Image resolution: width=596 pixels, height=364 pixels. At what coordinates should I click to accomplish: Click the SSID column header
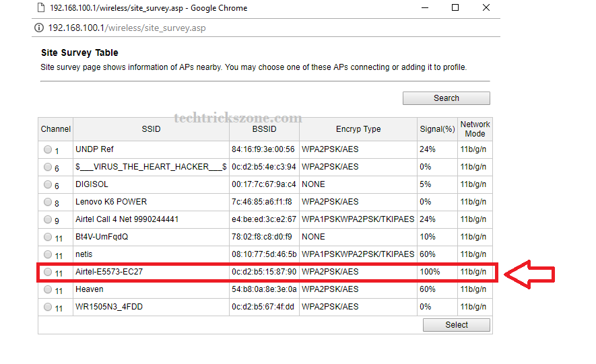(151, 129)
